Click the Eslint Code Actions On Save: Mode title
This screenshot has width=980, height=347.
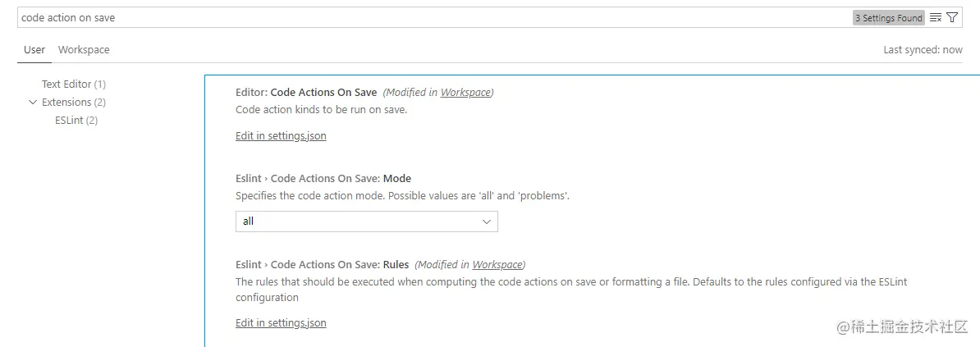tap(323, 179)
